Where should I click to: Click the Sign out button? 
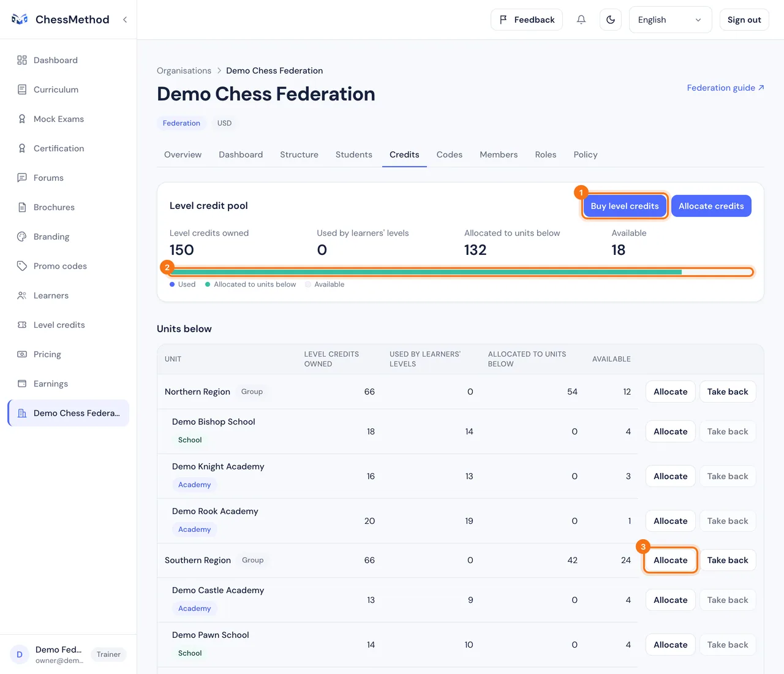coord(744,20)
